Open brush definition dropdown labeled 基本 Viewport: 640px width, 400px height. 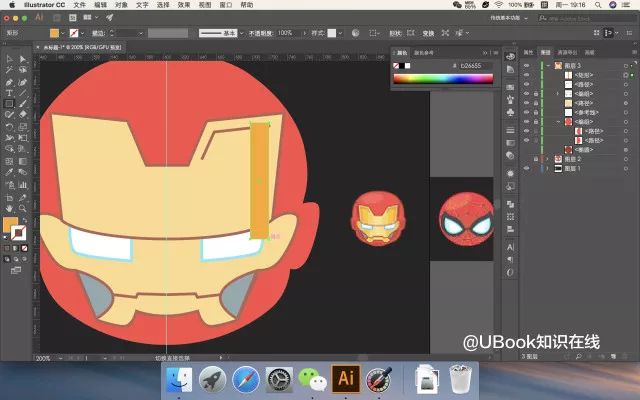pos(241,33)
